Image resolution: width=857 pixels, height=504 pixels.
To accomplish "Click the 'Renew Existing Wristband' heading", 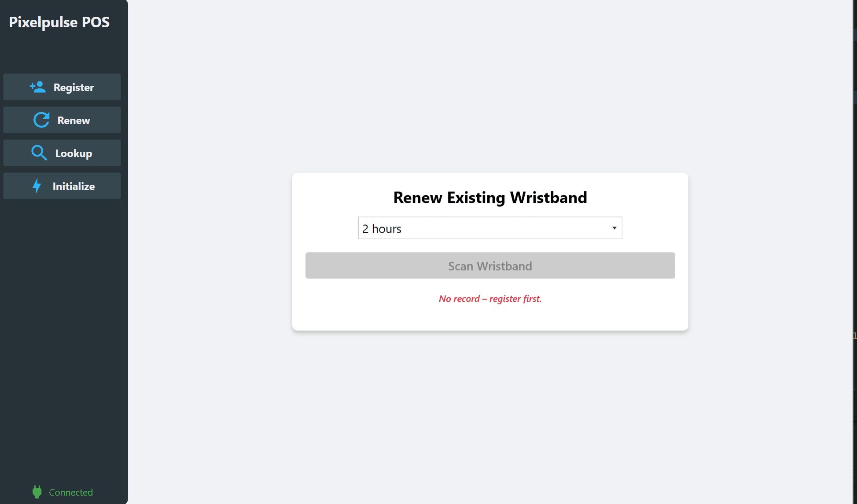I will pyautogui.click(x=490, y=197).
